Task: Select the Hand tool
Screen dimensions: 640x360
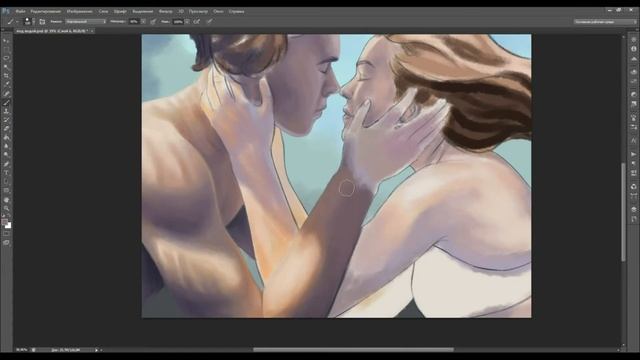Action: coord(6,200)
